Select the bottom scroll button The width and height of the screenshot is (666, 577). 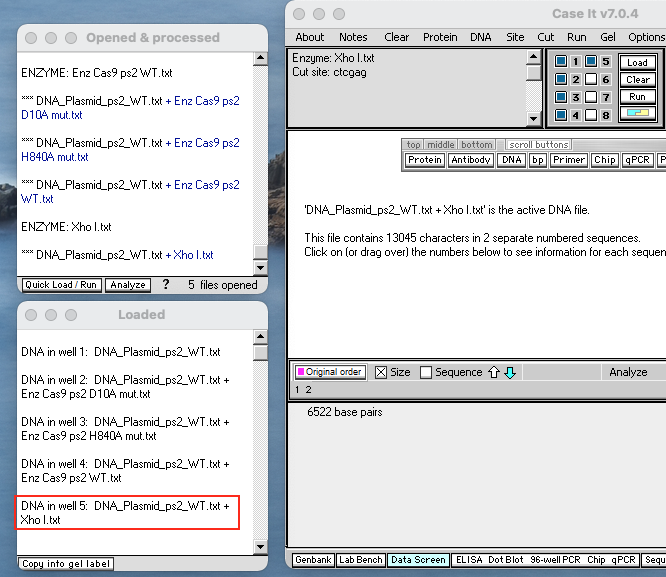477,145
